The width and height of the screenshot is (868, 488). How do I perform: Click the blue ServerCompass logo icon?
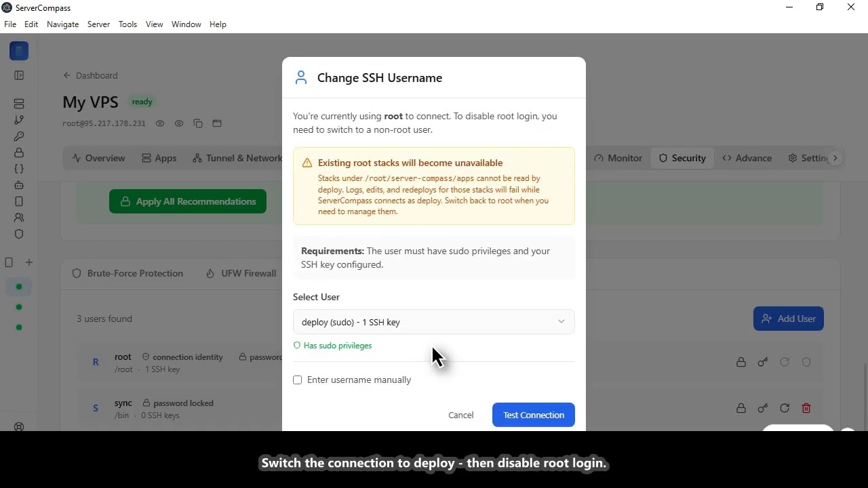[19, 51]
